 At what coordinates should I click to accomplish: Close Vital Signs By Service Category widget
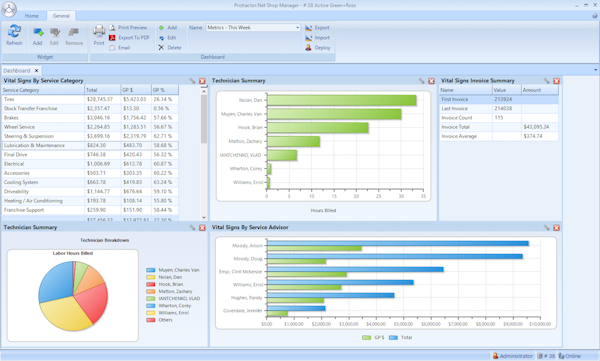click(202, 81)
